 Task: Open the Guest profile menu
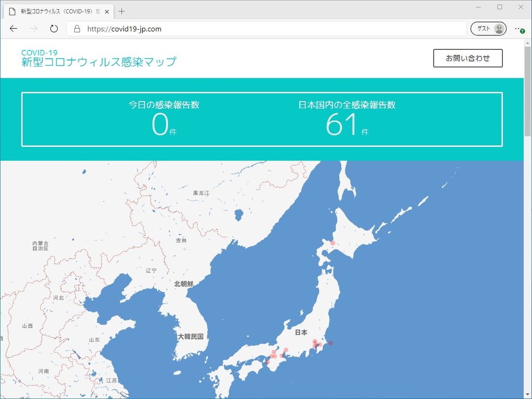487,29
